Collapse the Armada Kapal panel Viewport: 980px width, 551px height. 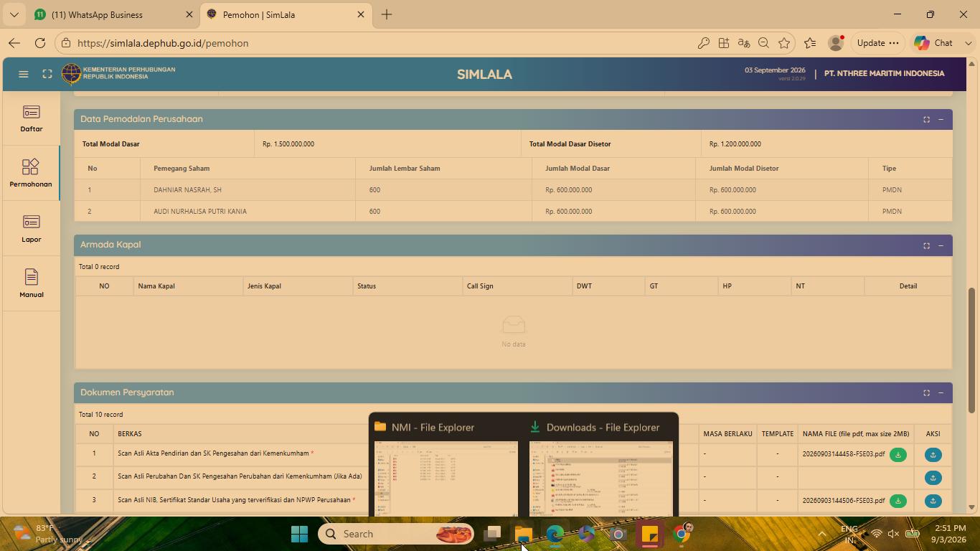(x=941, y=245)
